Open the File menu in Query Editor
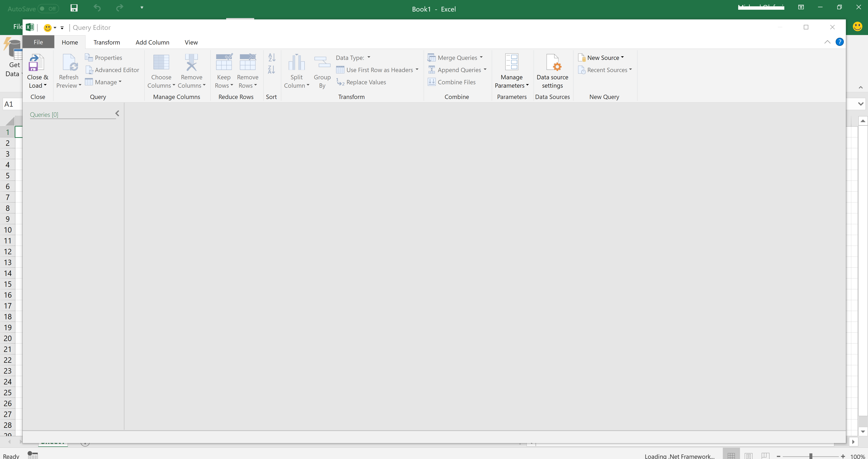This screenshot has height=459, width=868. click(38, 42)
